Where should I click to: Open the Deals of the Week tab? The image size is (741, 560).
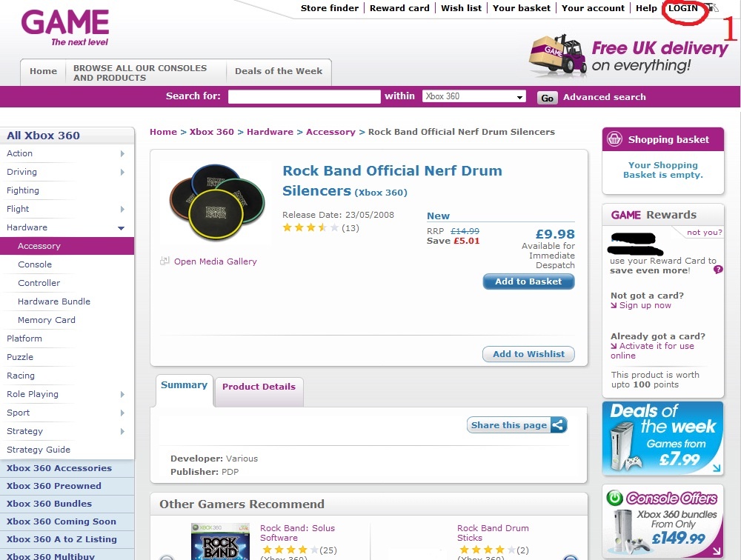point(279,72)
